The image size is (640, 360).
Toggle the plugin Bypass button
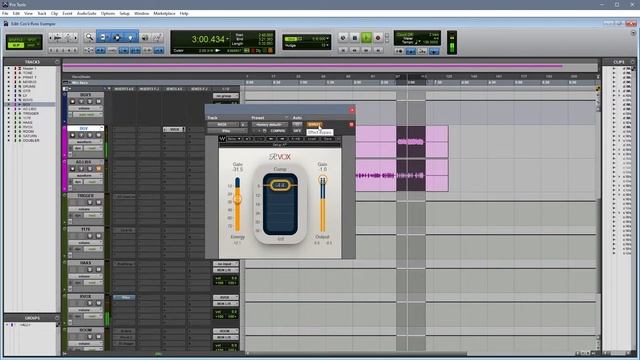314,124
